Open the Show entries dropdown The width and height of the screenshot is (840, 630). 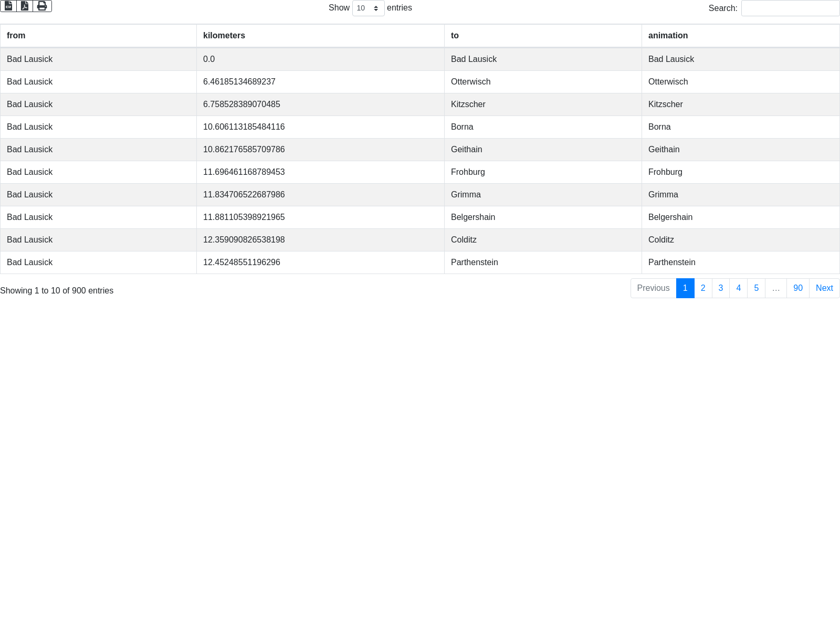(368, 8)
